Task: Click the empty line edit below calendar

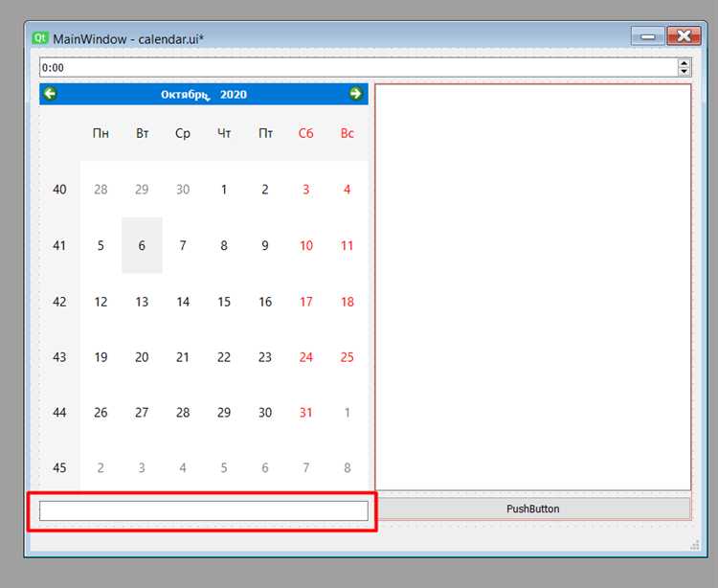Action: (204, 510)
